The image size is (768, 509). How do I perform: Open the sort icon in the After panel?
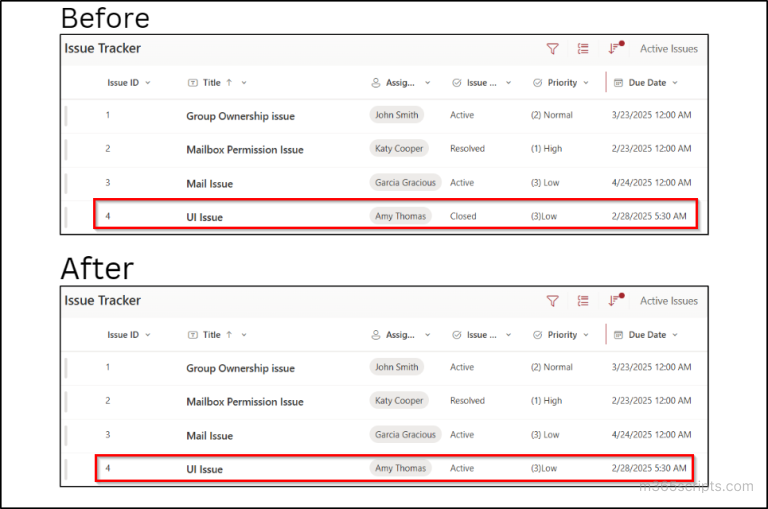click(616, 300)
